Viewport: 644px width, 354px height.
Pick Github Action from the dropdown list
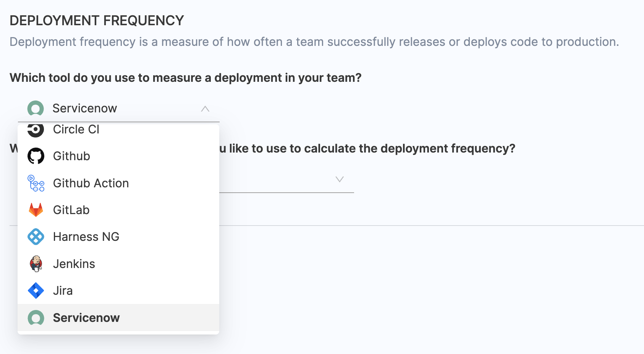(x=91, y=183)
